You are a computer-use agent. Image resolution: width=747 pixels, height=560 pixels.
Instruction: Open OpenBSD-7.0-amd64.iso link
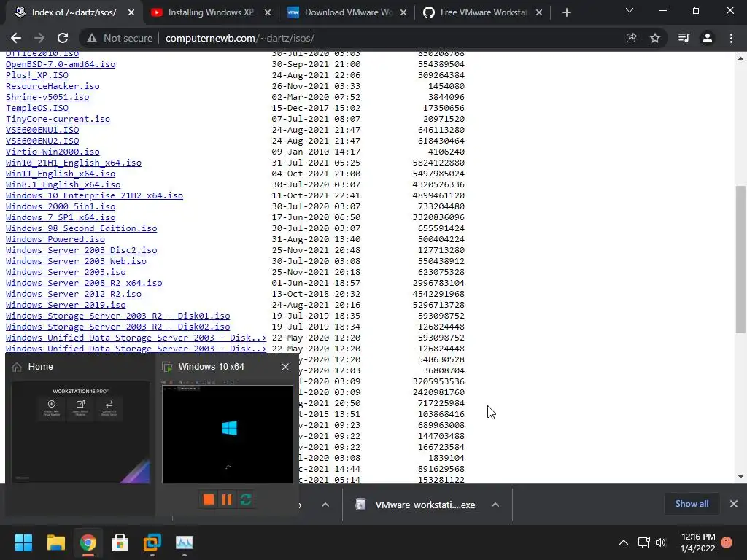61,64
